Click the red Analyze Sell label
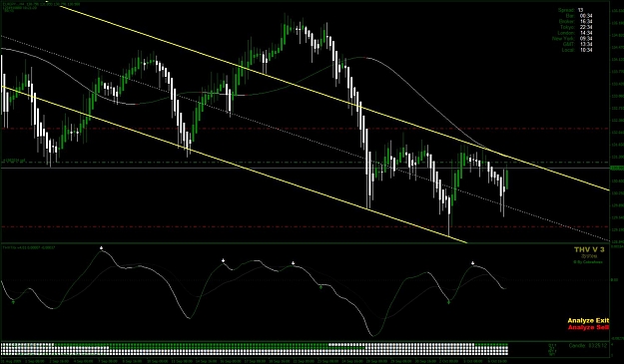Screen dimensions: 624x364 click(x=588, y=327)
